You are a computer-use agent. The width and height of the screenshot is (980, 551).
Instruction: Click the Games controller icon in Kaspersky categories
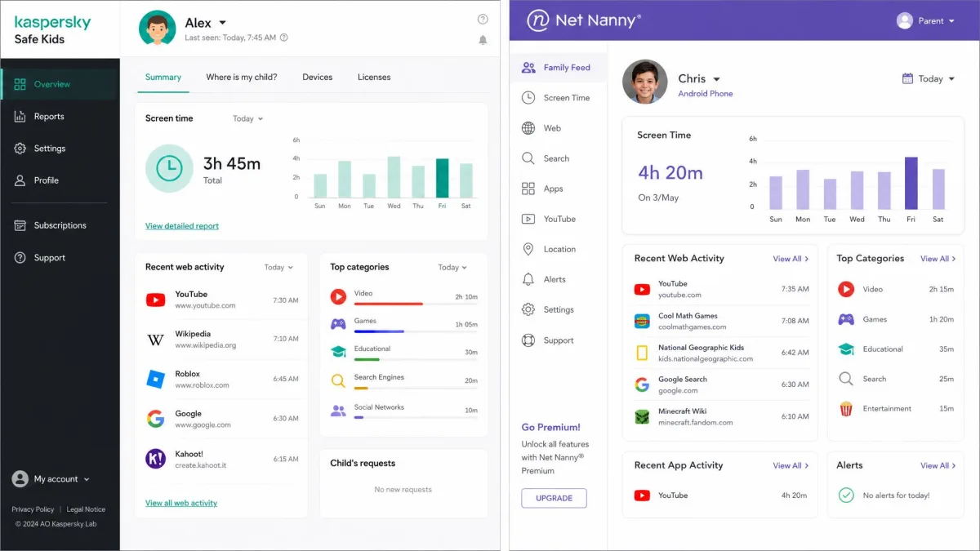tap(338, 324)
